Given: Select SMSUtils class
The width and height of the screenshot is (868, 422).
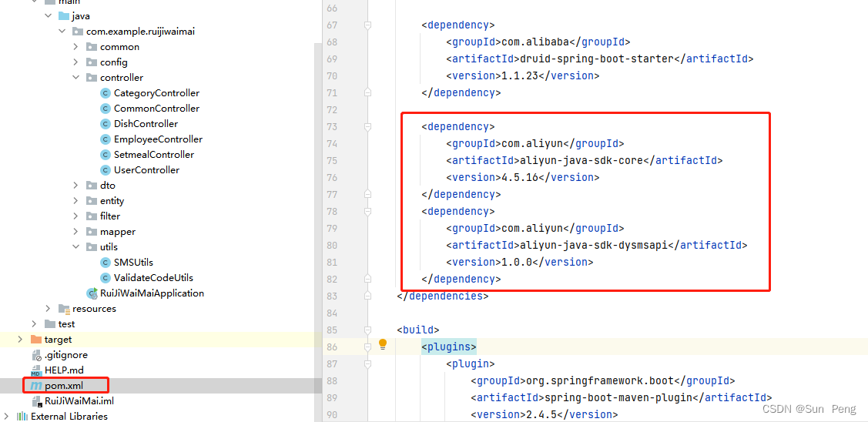Looking at the screenshot, I should pyautogui.click(x=132, y=262).
